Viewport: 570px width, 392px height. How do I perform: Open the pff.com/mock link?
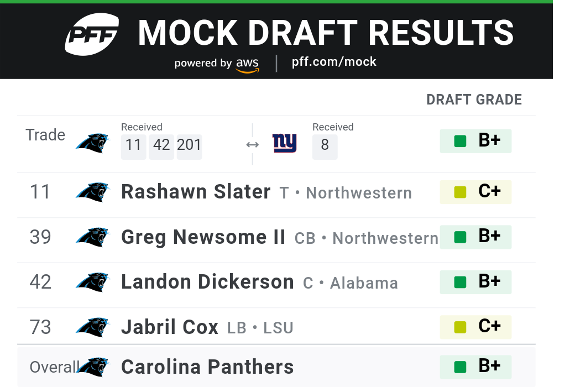click(334, 62)
